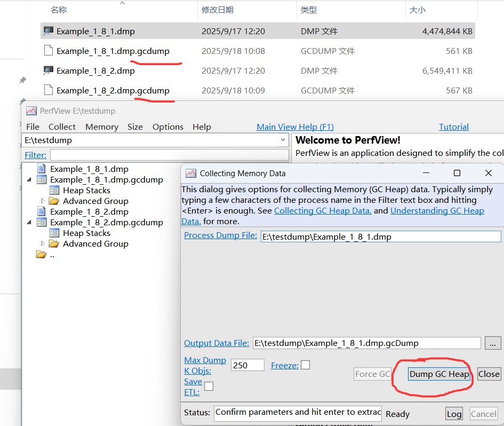Click the Example_1_8_1.dmp file icon in Explorer

click(x=49, y=31)
